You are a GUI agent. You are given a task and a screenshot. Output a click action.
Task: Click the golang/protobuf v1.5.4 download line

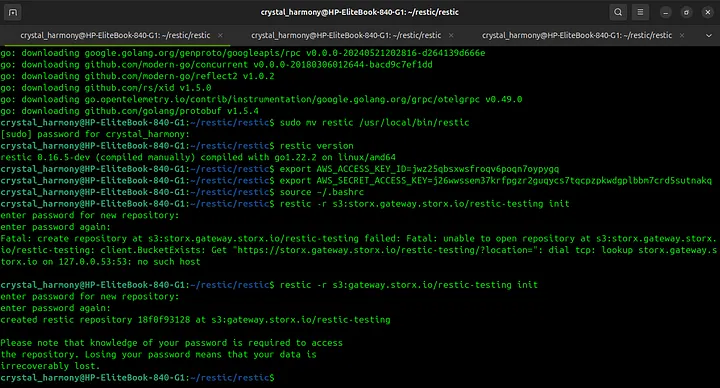click(129, 111)
